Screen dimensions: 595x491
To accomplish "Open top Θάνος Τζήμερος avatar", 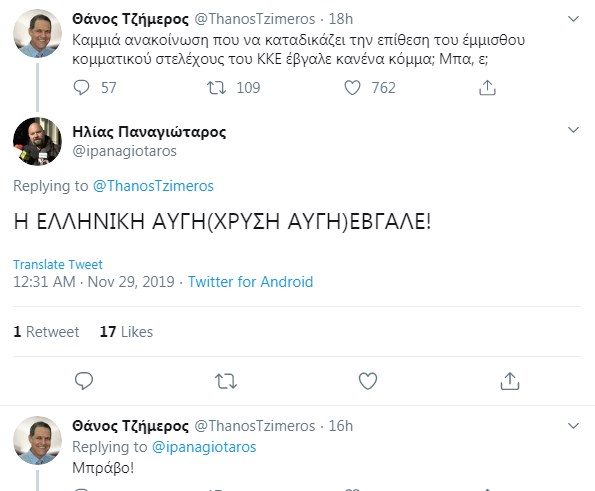I will coord(37,33).
